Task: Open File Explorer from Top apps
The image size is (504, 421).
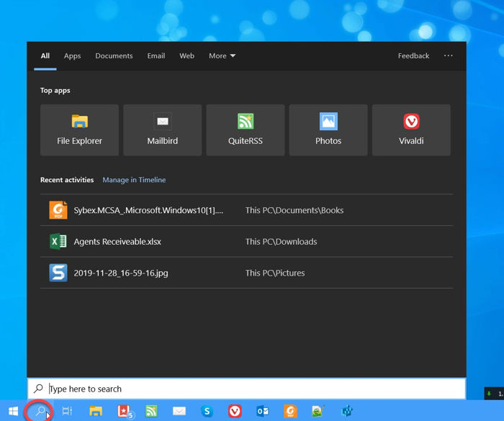Action: click(79, 130)
